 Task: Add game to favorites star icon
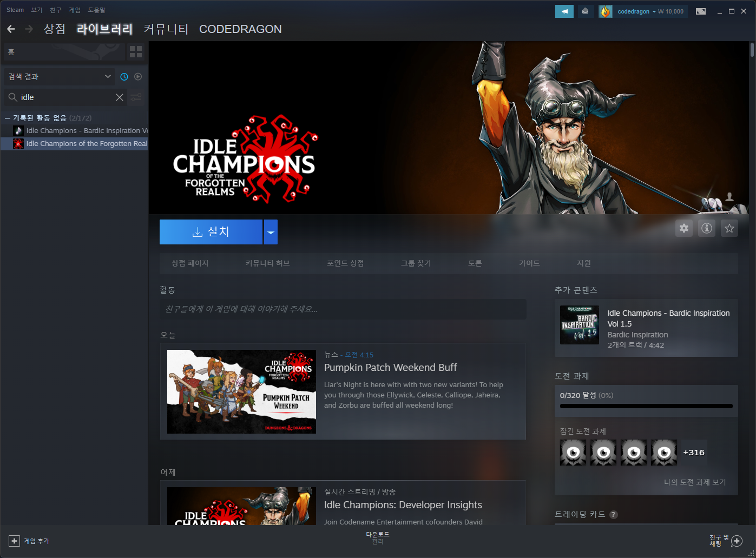click(x=729, y=228)
